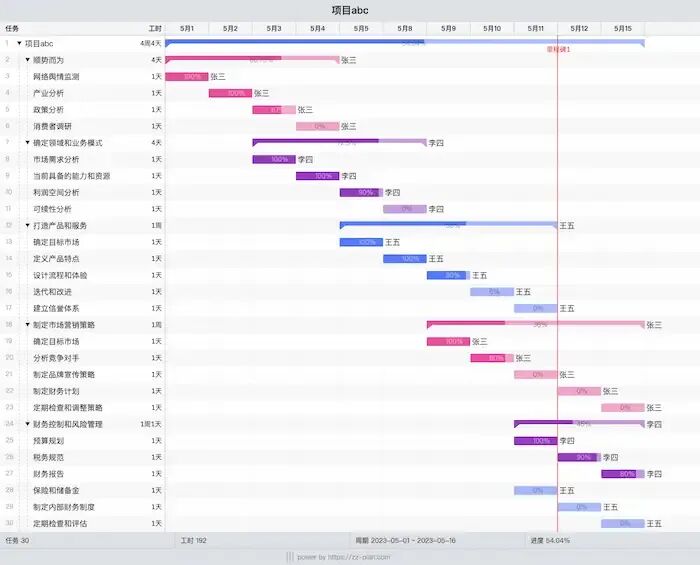The height and width of the screenshot is (565, 700).
Task: Click the 财务报告 80% bar
Action: pyautogui.click(x=623, y=474)
